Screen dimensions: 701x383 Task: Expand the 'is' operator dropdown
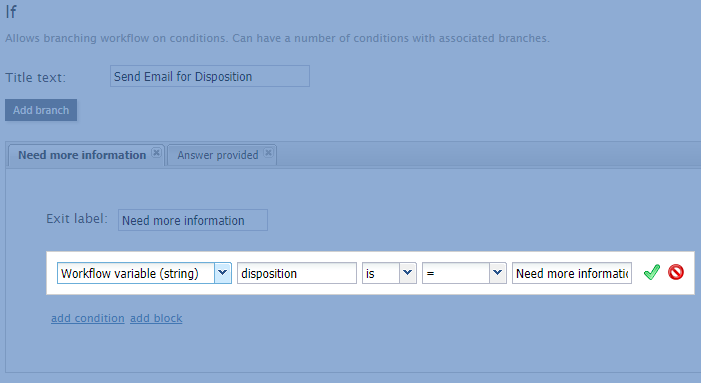click(407, 273)
